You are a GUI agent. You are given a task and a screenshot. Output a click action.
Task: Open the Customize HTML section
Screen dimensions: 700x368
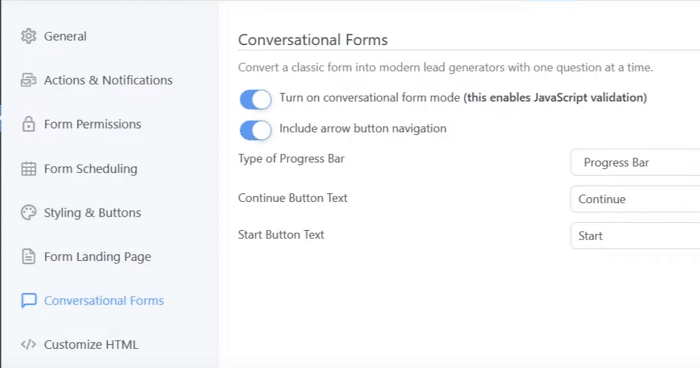91,345
